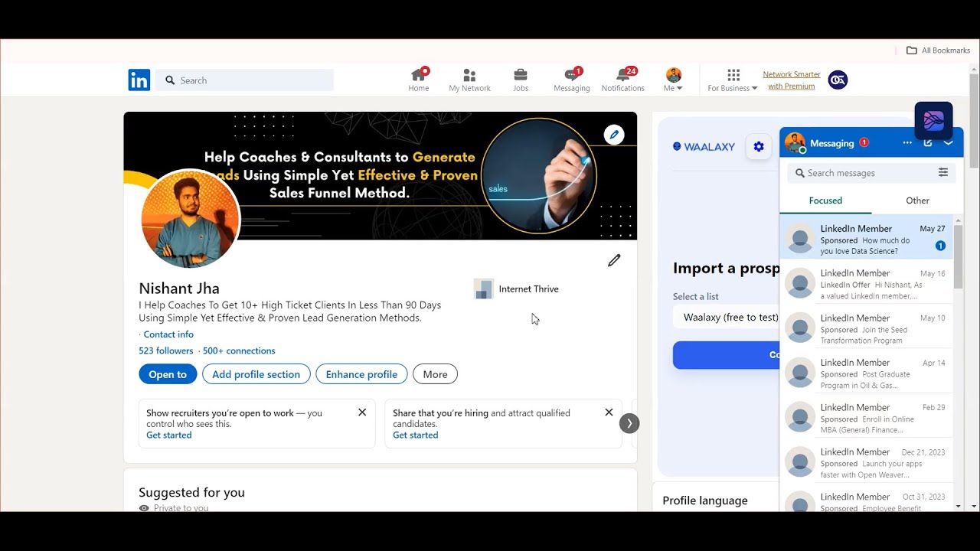This screenshot has width=980, height=551.
Task: Open the All Bookmarks folder
Action: point(938,51)
